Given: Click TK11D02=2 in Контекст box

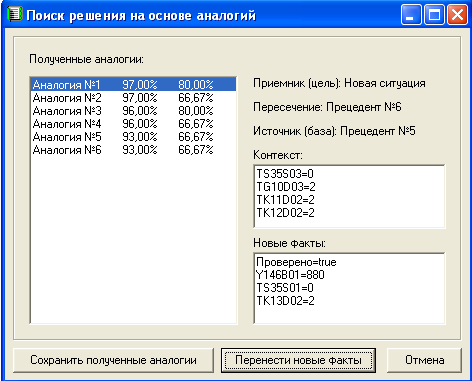Looking at the screenshot, I should pos(285,200).
